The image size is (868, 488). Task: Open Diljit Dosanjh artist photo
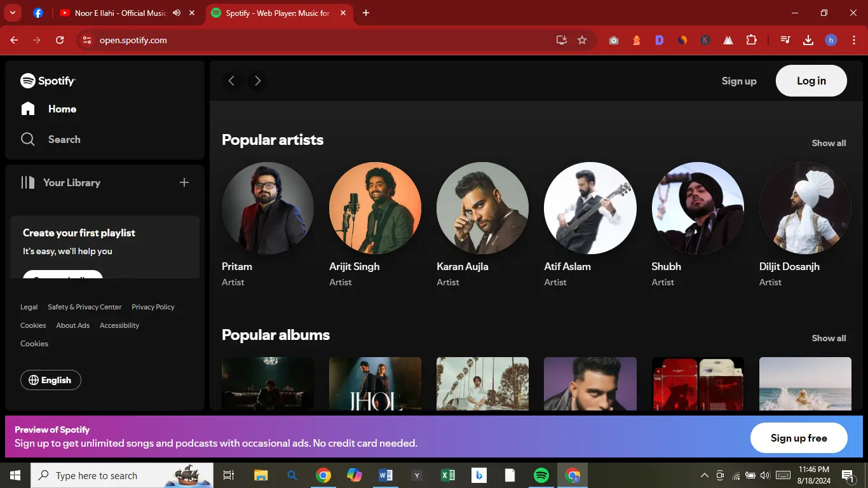click(805, 208)
